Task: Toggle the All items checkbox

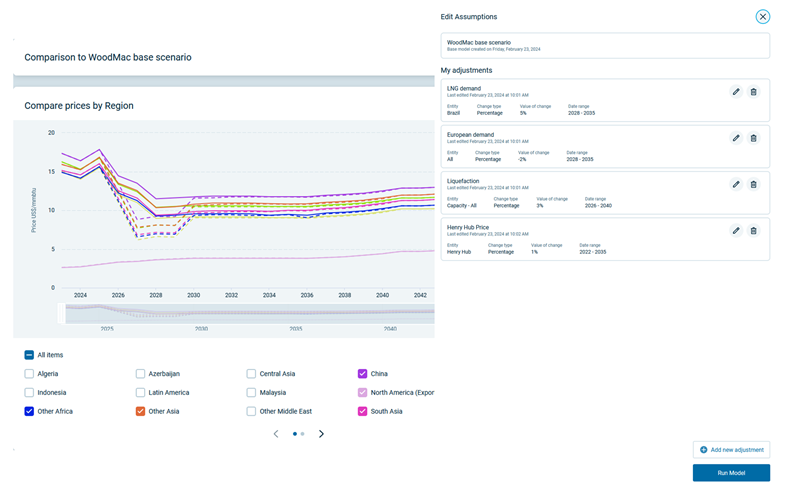Action: tap(29, 355)
